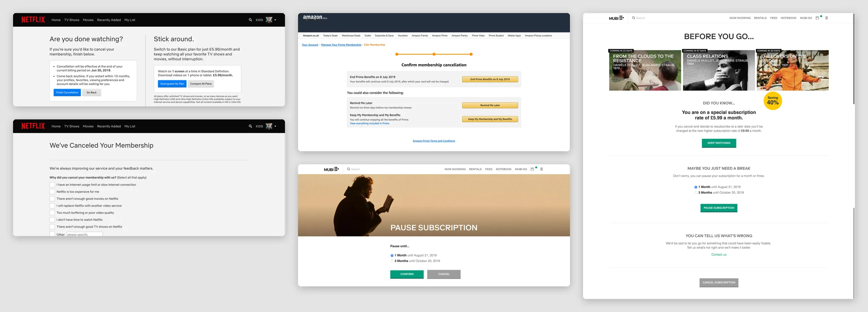Viewport: 868px width, 312px height.
Task: Check 'Netflix is too expensive for me'
Action: (x=52, y=192)
